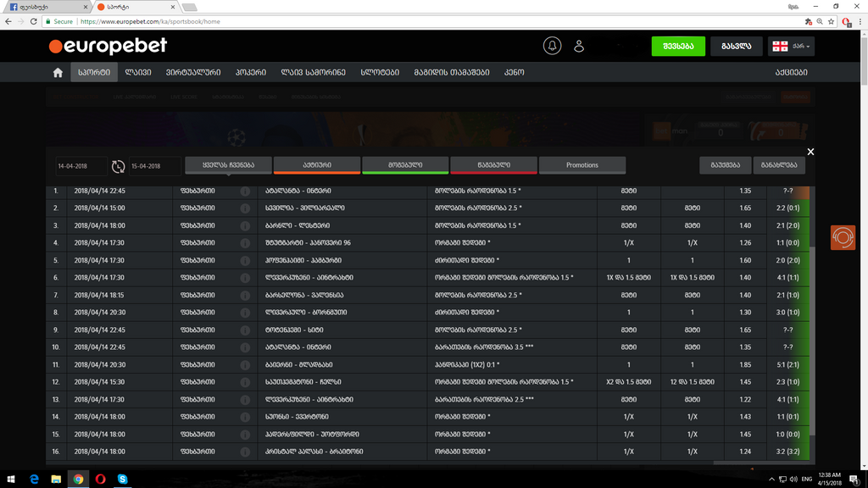Open the language flag dropdown
This screenshot has width=868, height=488.
point(791,46)
